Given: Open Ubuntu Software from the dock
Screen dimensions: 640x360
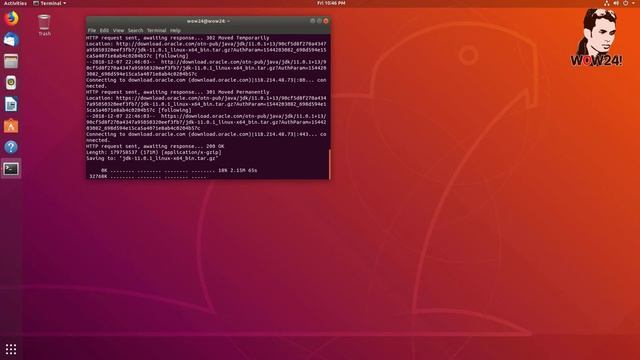Looking at the screenshot, I should [11, 126].
